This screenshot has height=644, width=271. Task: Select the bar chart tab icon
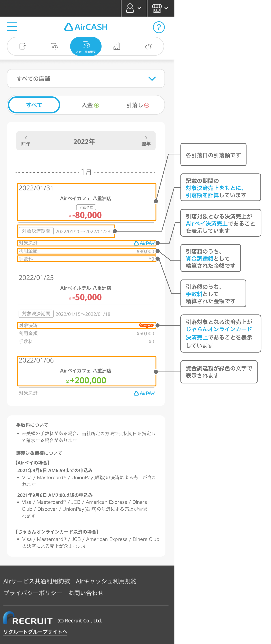click(117, 46)
